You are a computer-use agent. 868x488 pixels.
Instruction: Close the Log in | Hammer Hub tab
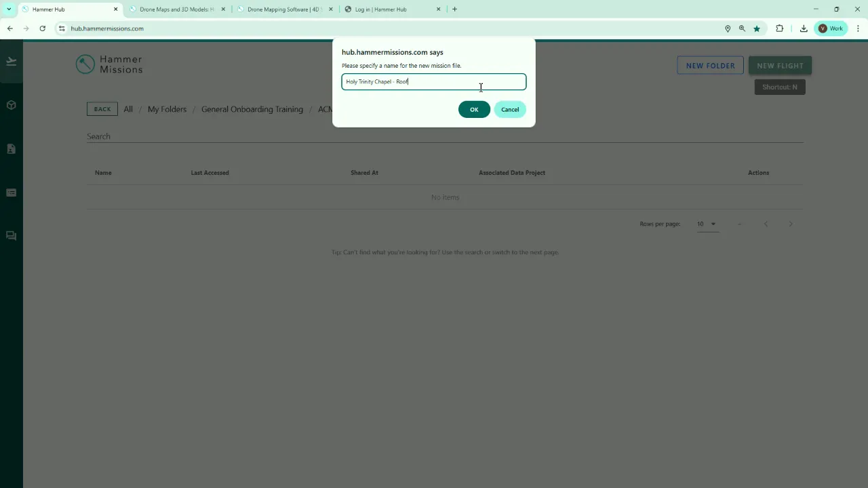pos(438,9)
